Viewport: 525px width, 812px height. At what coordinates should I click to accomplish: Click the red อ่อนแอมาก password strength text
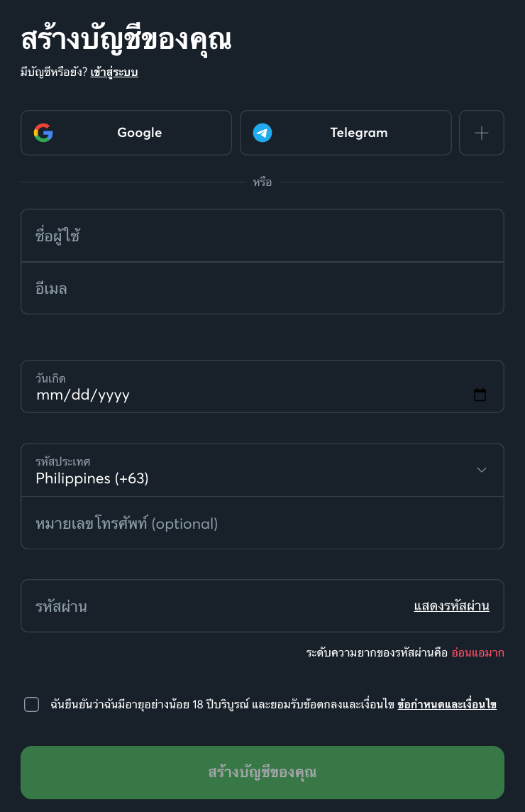click(477, 653)
